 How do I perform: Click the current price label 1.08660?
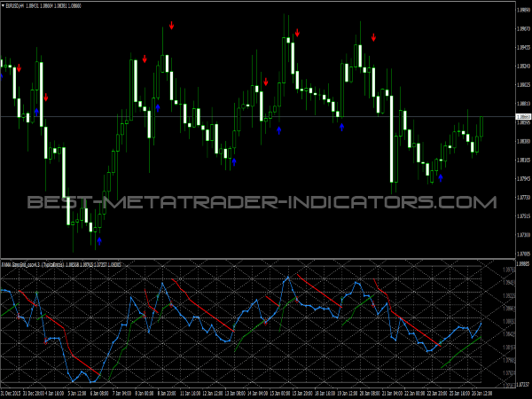click(x=523, y=117)
